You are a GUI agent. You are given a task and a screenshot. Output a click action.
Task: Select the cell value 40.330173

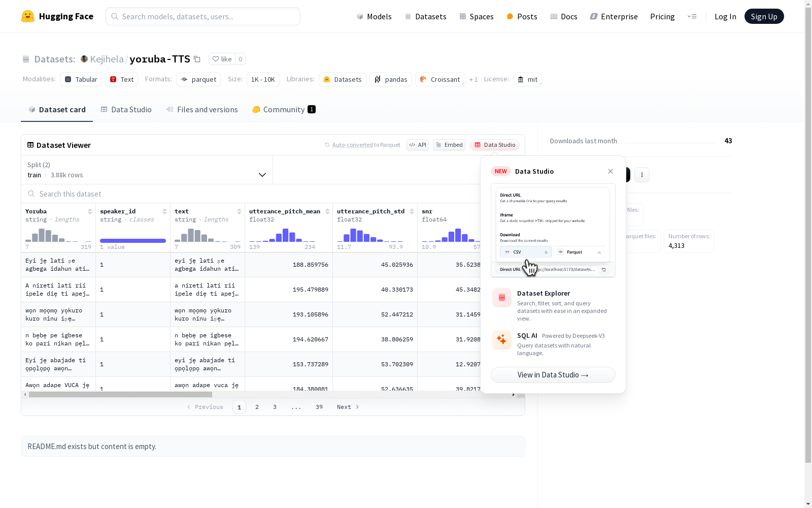397,290
